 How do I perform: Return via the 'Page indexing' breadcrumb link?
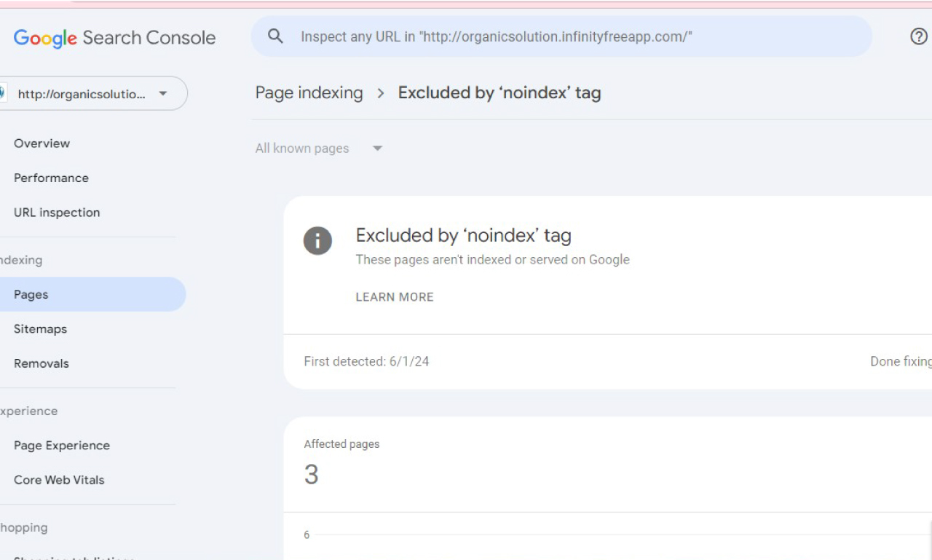(308, 92)
